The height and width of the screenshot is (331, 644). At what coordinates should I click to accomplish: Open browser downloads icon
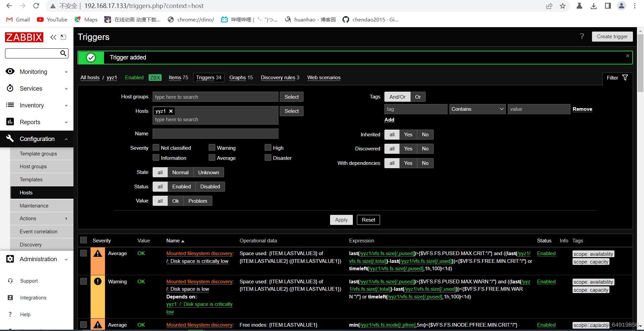pos(594,6)
